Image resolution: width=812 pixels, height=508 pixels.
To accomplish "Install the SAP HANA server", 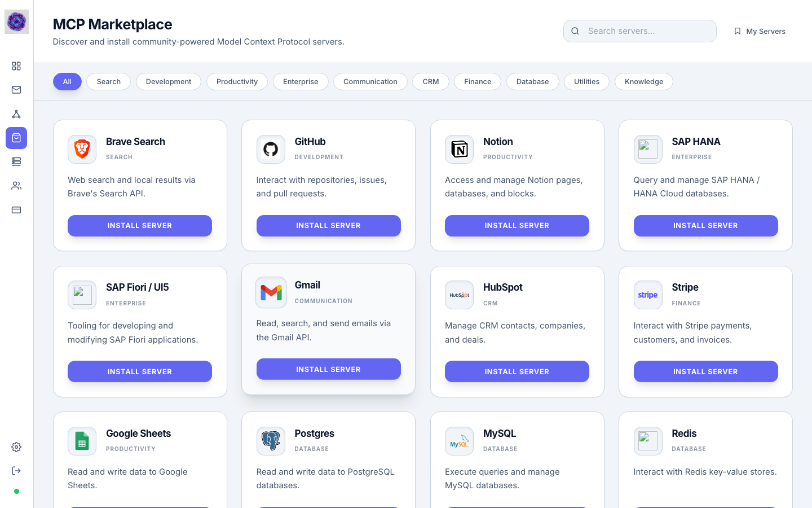I will click(x=706, y=226).
